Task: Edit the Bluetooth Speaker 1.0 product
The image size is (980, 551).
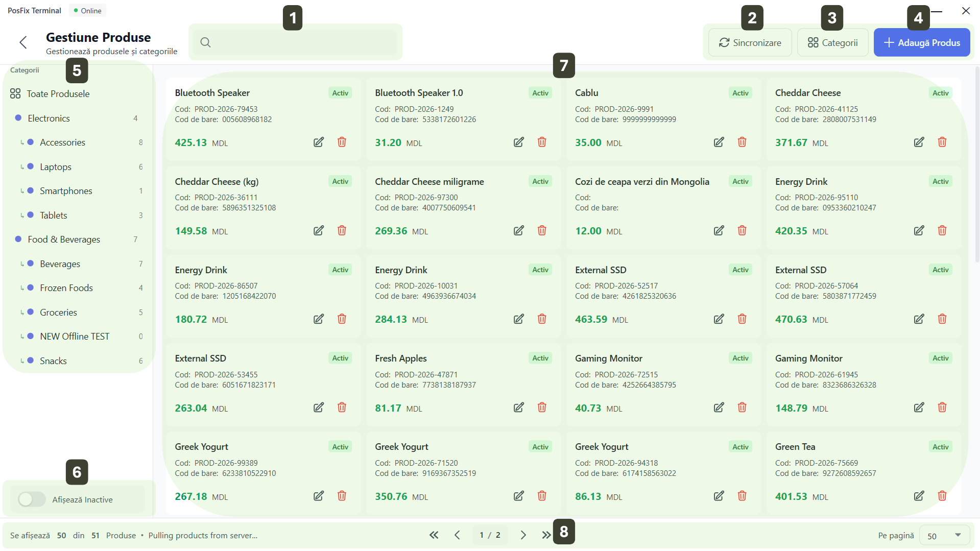Action: 518,142
